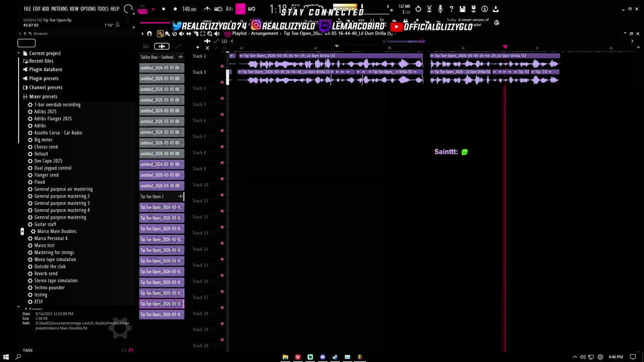Select the Slip tool in playlist toolbar
The width and height of the screenshot is (644, 362).
(189, 34)
